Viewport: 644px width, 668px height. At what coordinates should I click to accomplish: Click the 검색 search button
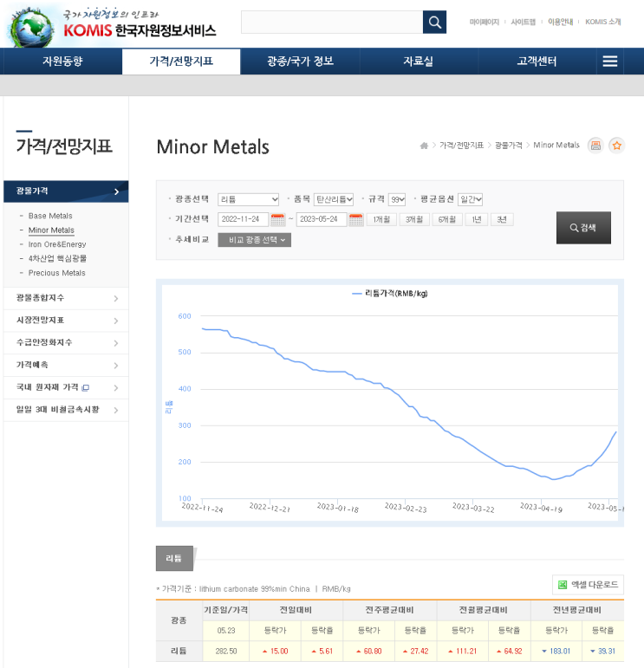[583, 228]
